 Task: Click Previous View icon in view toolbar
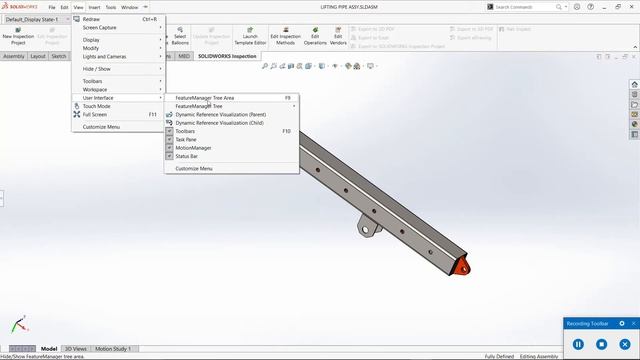click(282, 66)
